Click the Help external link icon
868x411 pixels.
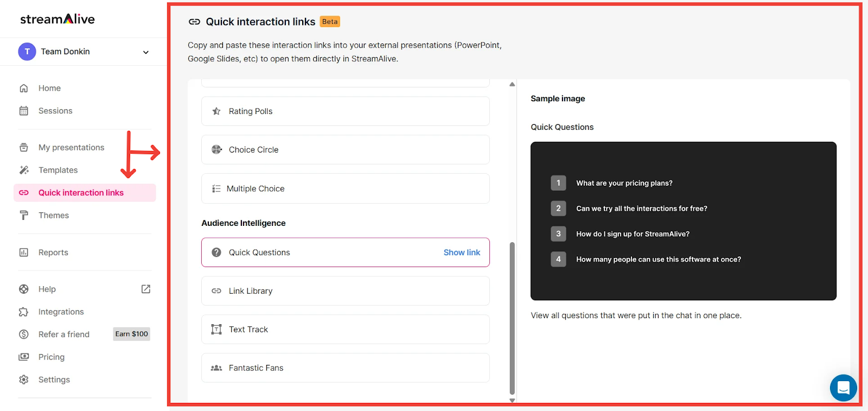coord(146,289)
